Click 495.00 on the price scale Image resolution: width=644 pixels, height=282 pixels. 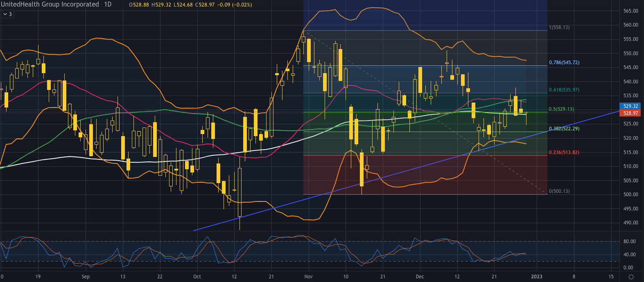pyautogui.click(x=631, y=209)
